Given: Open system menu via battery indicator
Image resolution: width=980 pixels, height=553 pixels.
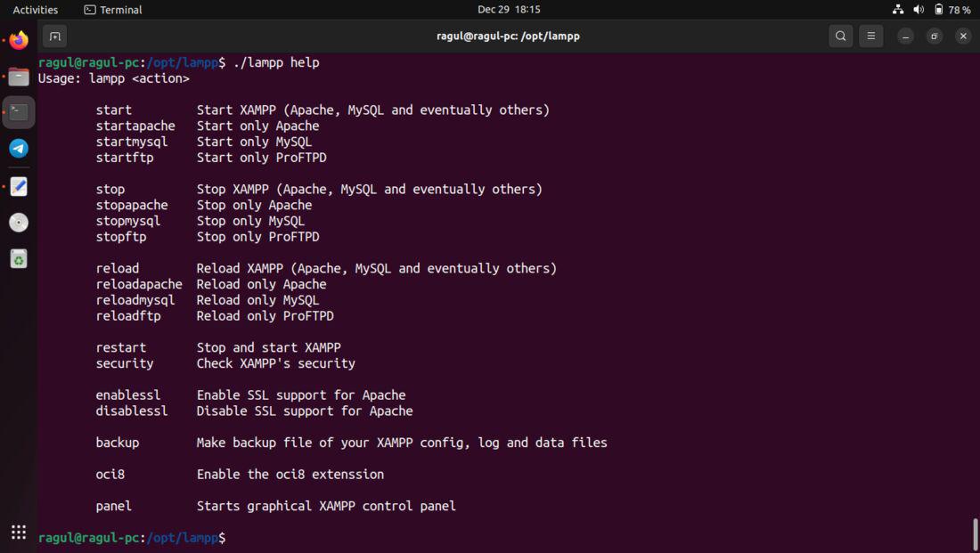Looking at the screenshot, I should click(952, 10).
